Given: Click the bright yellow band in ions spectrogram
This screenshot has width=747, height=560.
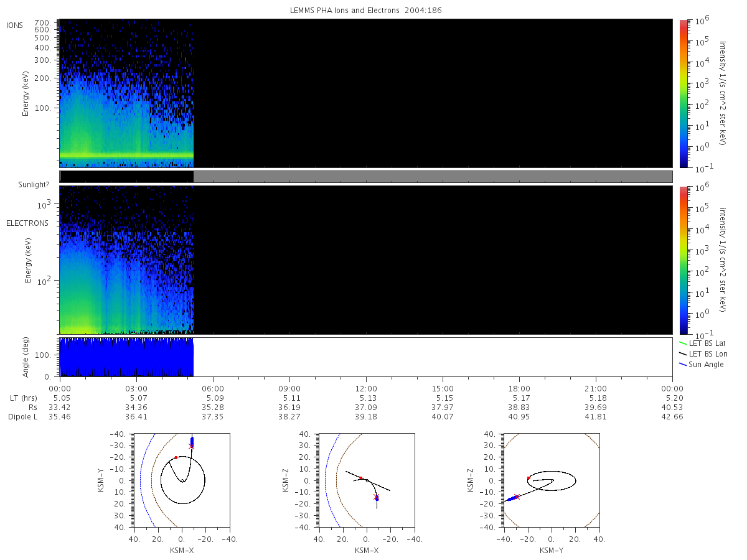Looking at the screenshot, I should coord(126,155).
